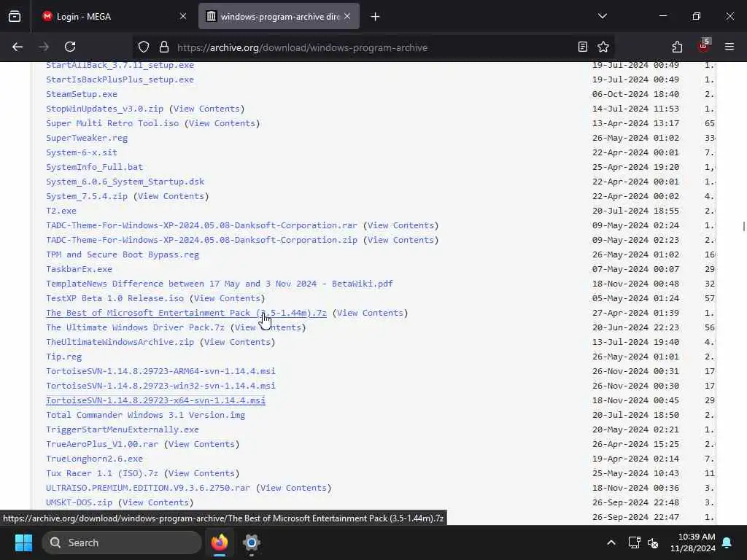
Task: Open Firefox View icon at top left
Action: point(15,16)
